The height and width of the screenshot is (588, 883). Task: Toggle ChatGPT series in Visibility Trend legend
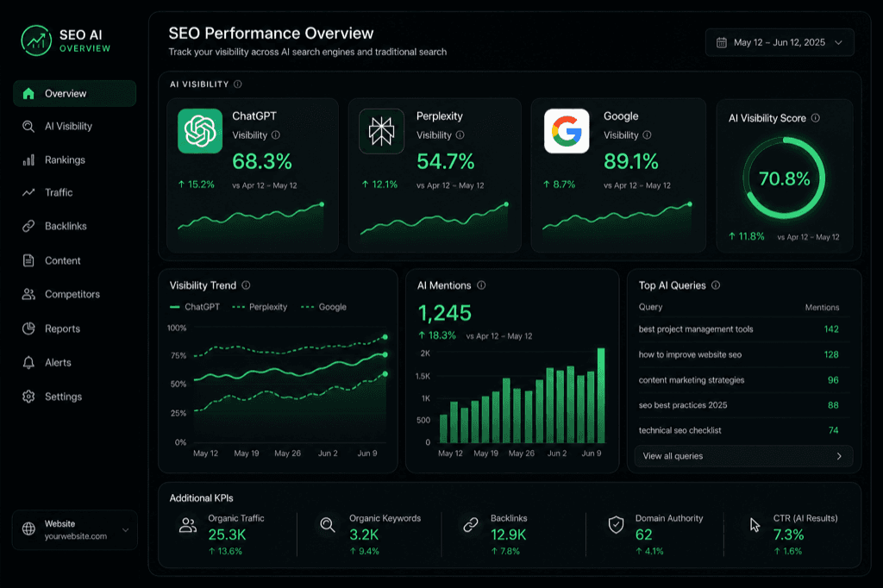click(x=195, y=307)
